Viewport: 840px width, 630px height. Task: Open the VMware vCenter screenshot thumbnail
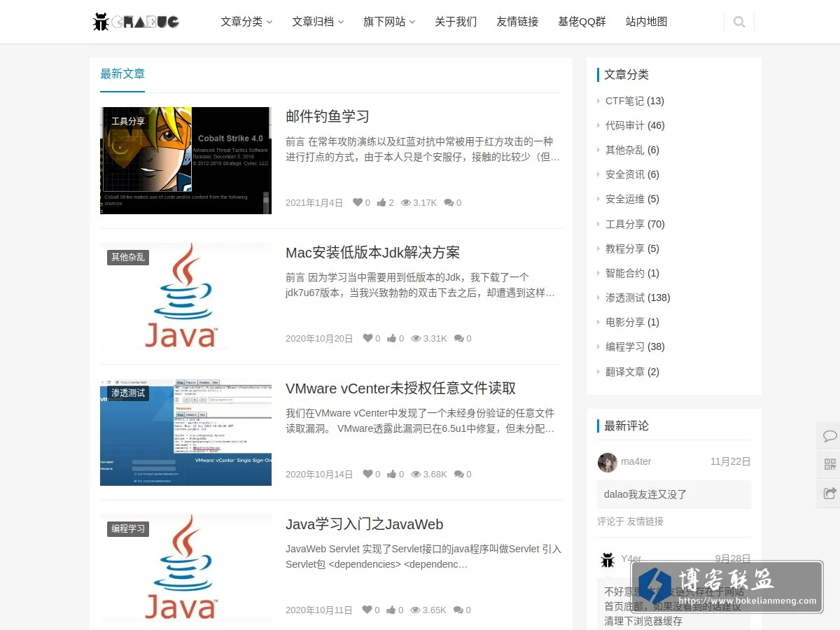185,432
